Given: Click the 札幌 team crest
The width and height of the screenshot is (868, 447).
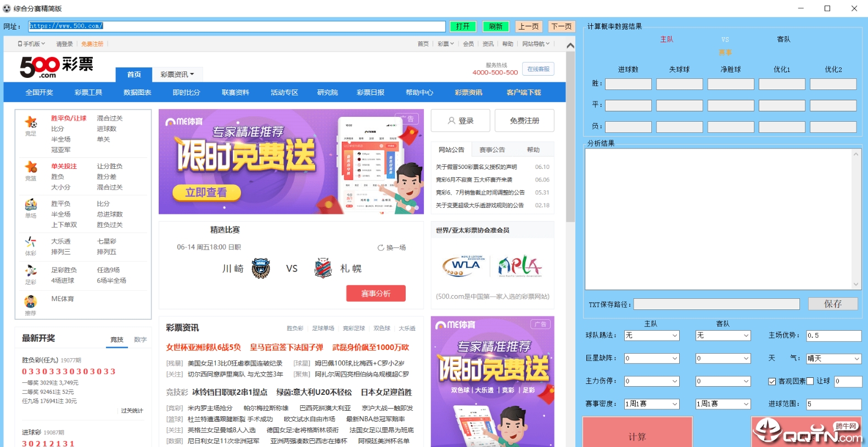Looking at the screenshot, I should (x=323, y=269).
